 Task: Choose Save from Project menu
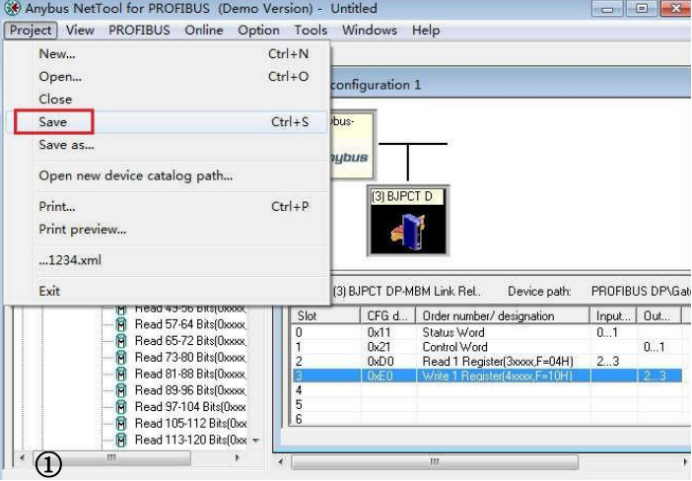167,122
